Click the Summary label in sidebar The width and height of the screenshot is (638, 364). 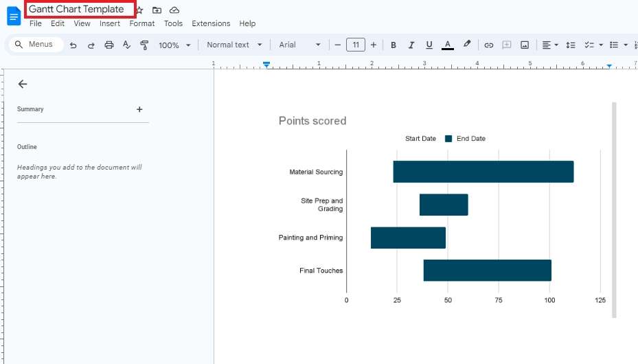[x=30, y=109]
